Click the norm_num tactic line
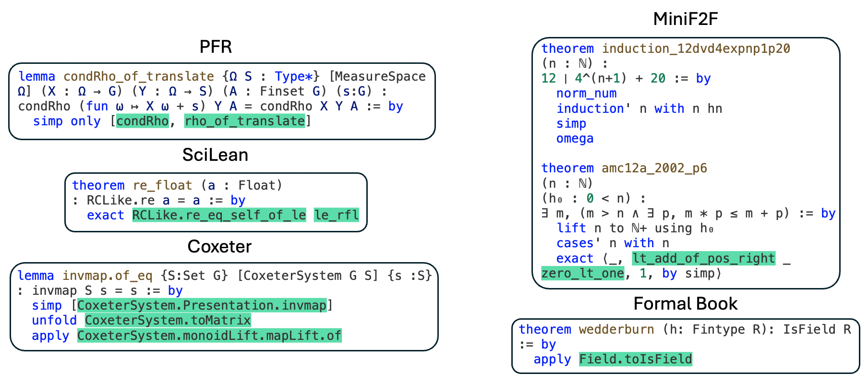 586,94
